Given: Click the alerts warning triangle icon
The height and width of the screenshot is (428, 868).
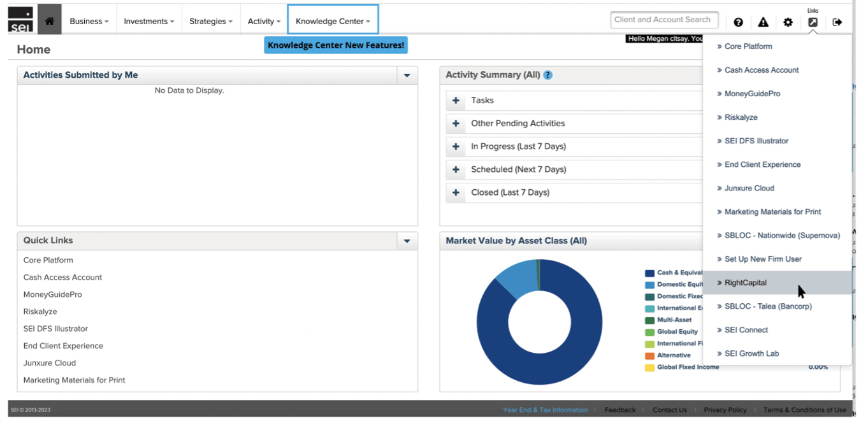Looking at the screenshot, I should (x=763, y=22).
